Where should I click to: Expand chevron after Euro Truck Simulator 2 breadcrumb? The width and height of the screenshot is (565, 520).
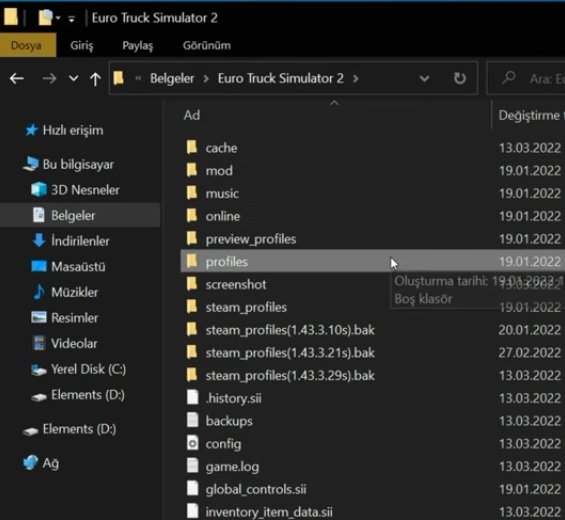pos(356,78)
